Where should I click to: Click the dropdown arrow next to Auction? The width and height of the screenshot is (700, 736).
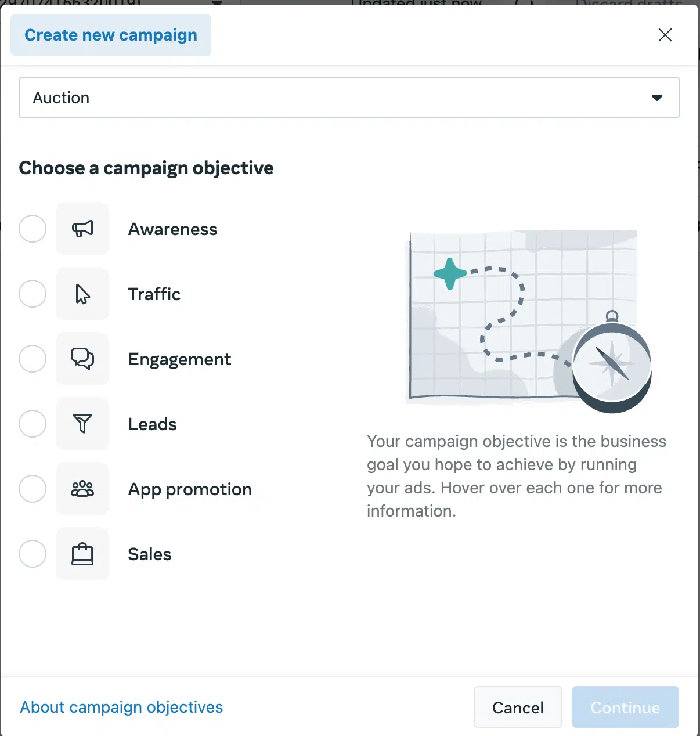[x=656, y=98]
